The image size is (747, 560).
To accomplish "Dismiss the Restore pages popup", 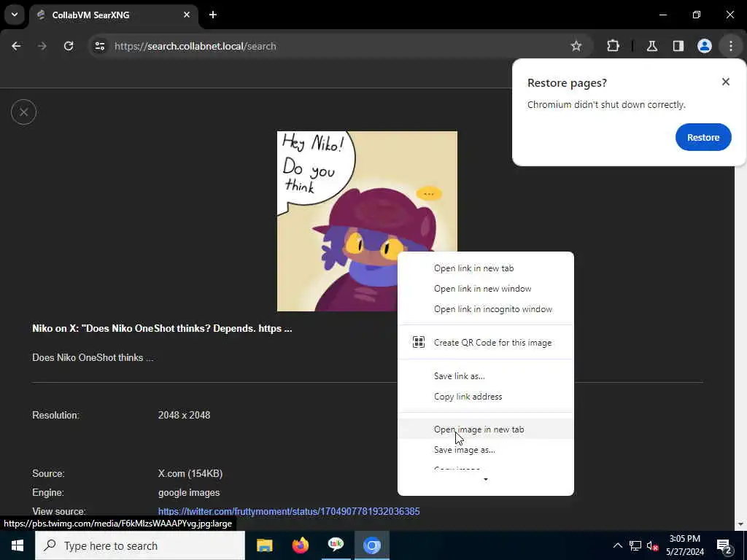I will point(726,82).
